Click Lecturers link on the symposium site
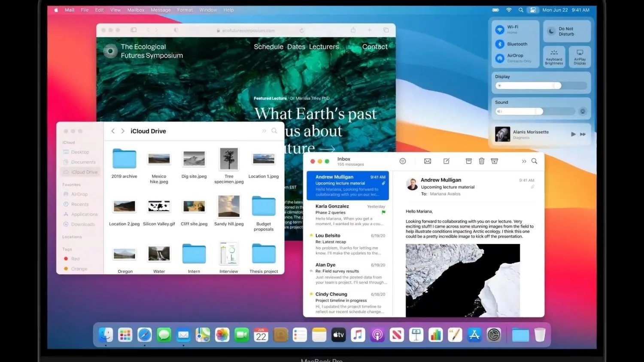This screenshot has width=644, height=362. click(324, 47)
